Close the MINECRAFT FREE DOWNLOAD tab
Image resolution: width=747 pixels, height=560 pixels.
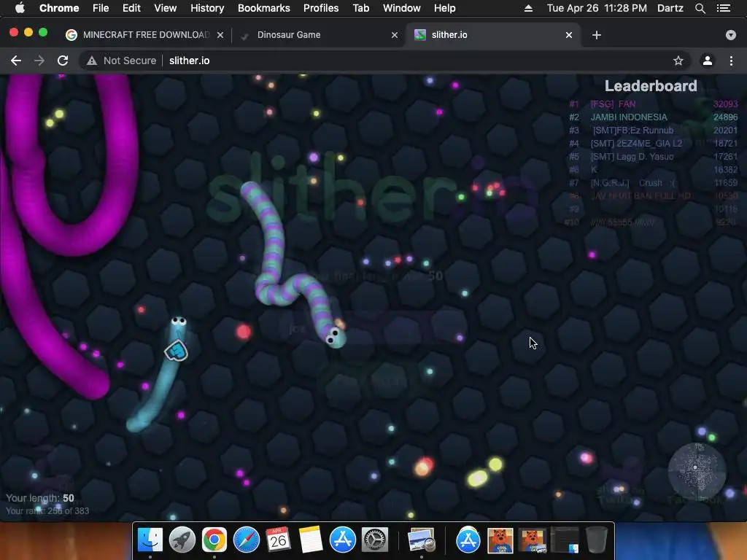[220, 35]
